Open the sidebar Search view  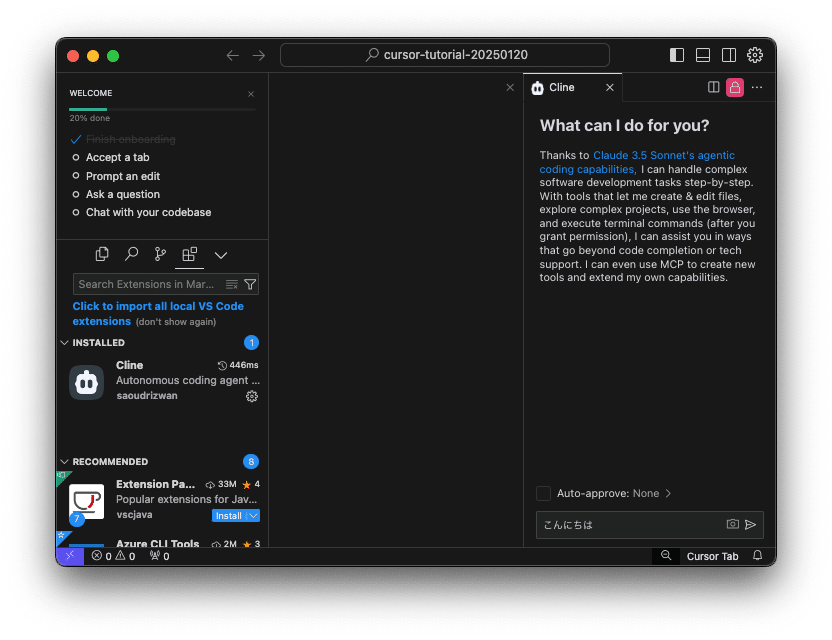click(x=131, y=255)
